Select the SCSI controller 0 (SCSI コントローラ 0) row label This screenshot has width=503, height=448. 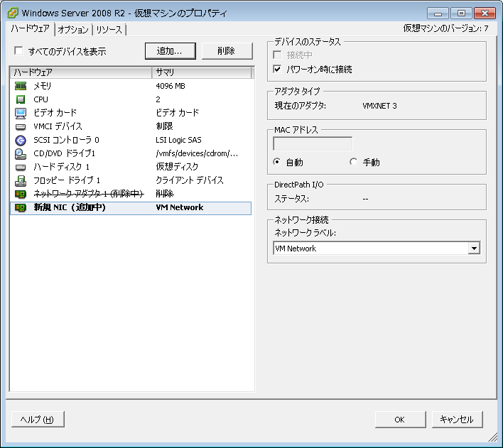[x=66, y=140]
